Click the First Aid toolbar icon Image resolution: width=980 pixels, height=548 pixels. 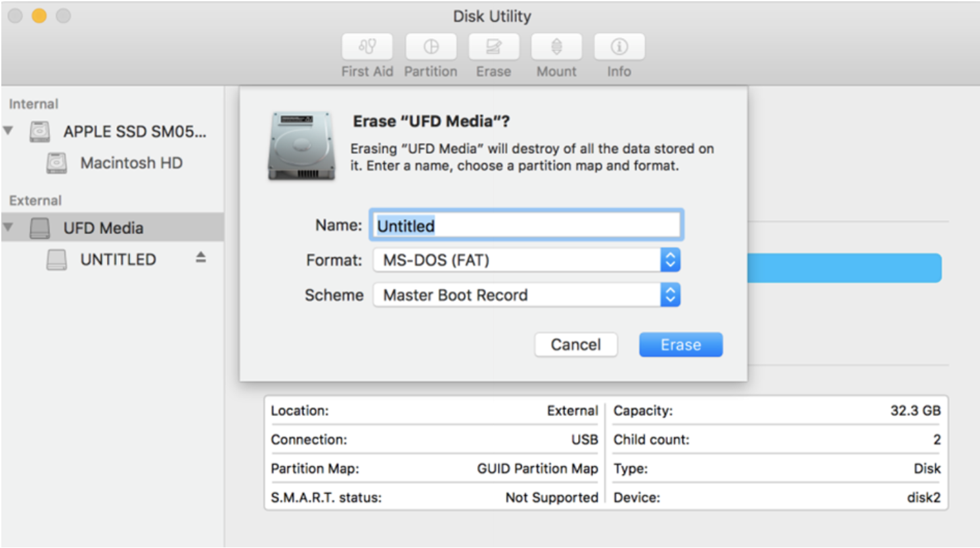point(367,47)
